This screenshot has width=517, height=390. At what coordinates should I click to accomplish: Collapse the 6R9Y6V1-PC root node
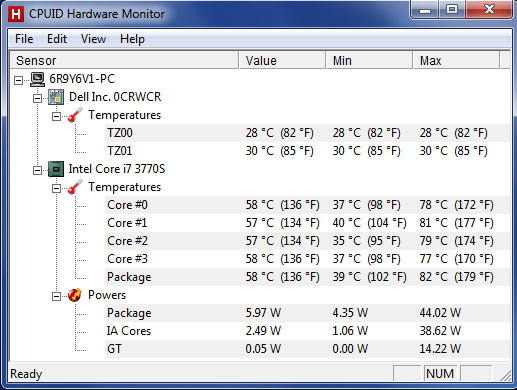[19, 80]
